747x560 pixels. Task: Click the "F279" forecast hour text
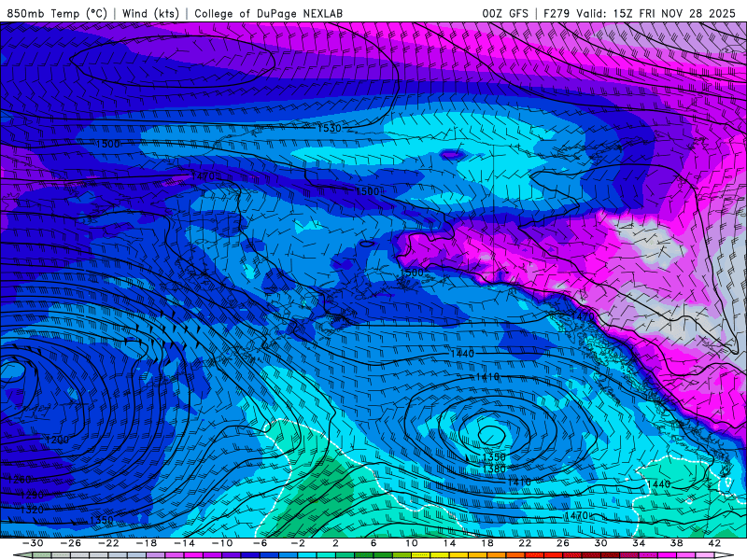tap(557, 13)
